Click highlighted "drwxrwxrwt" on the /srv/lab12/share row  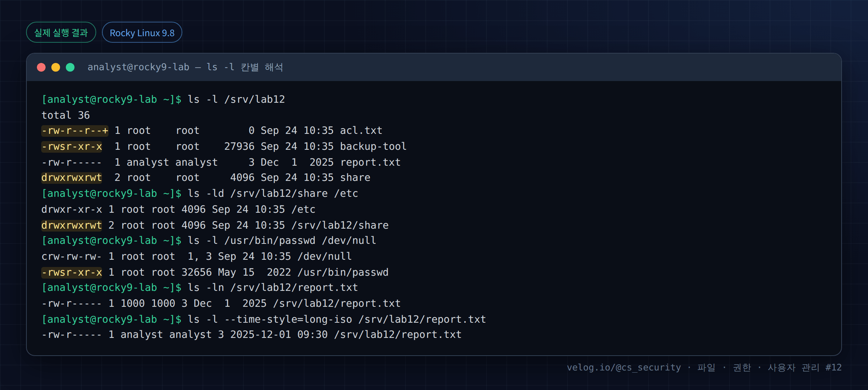click(x=72, y=225)
